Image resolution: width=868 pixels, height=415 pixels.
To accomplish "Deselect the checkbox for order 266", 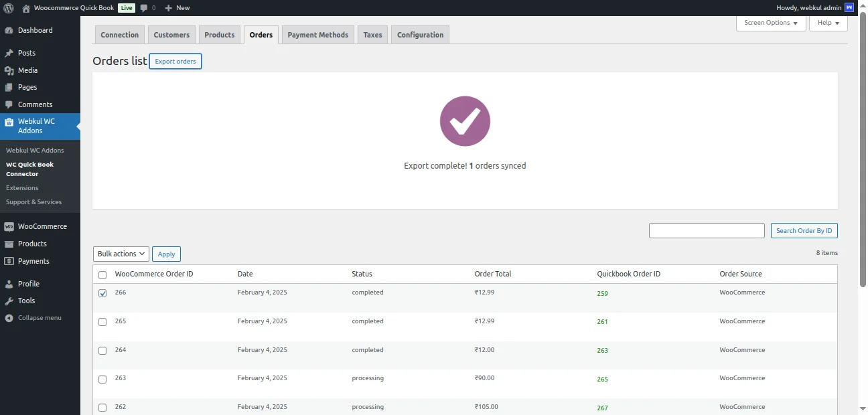I will (x=102, y=293).
